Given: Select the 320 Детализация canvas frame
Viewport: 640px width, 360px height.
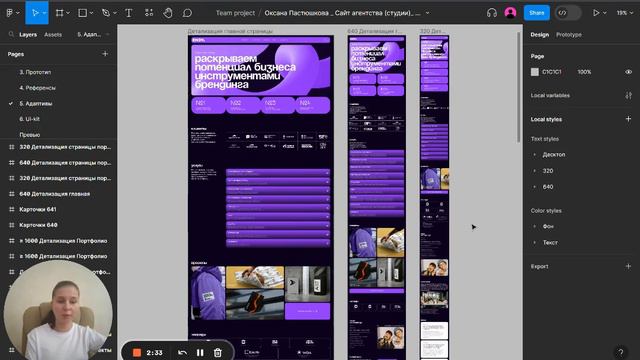Looking at the screenshot, I should point(434,198).
